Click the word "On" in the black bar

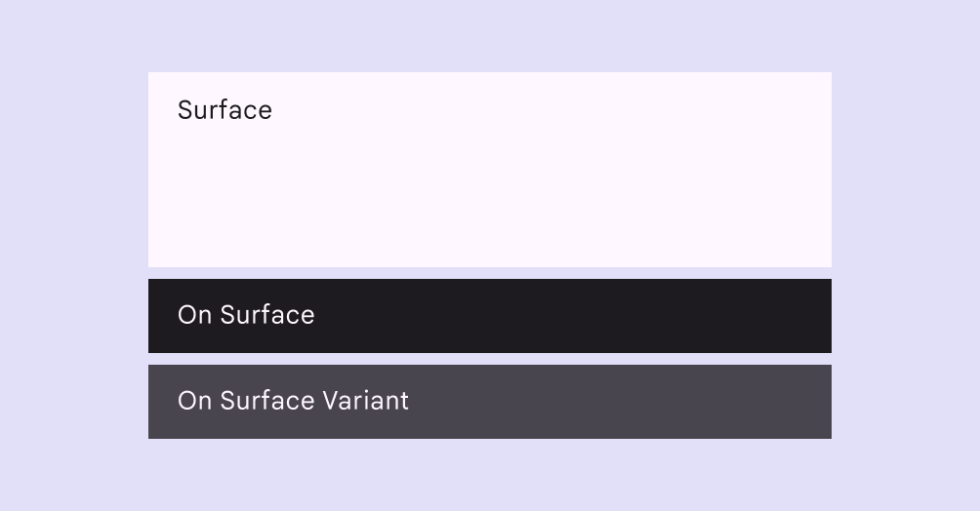[x=194, y=315]
